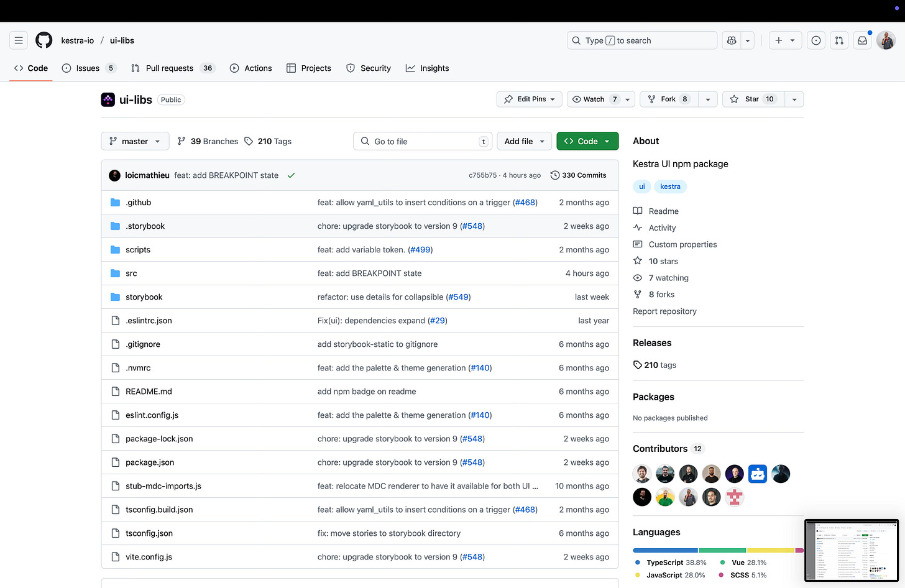The image size is (905, 588).
Task: Click the branch icon beside 39 Branches
Action: tap(181, 142)
